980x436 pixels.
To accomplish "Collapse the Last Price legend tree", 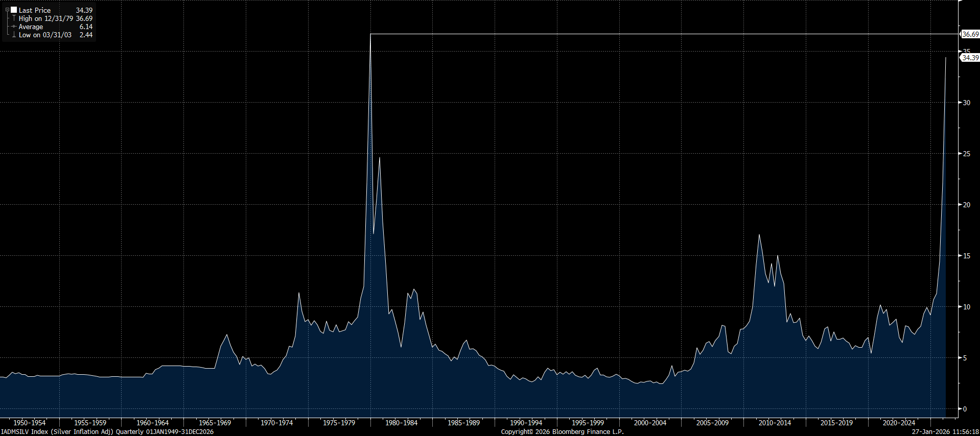I will pos(7,10).
